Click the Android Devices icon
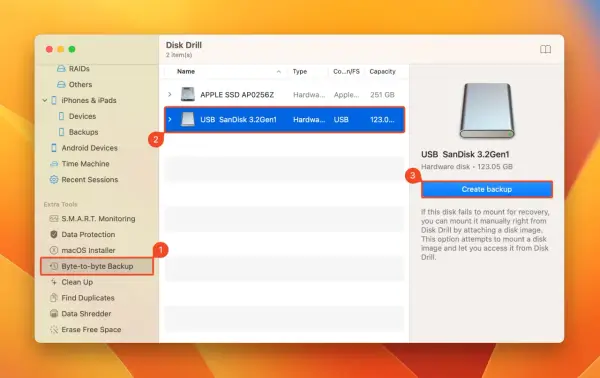The height and width of the screenshot is (378, 600). point(54,148)
